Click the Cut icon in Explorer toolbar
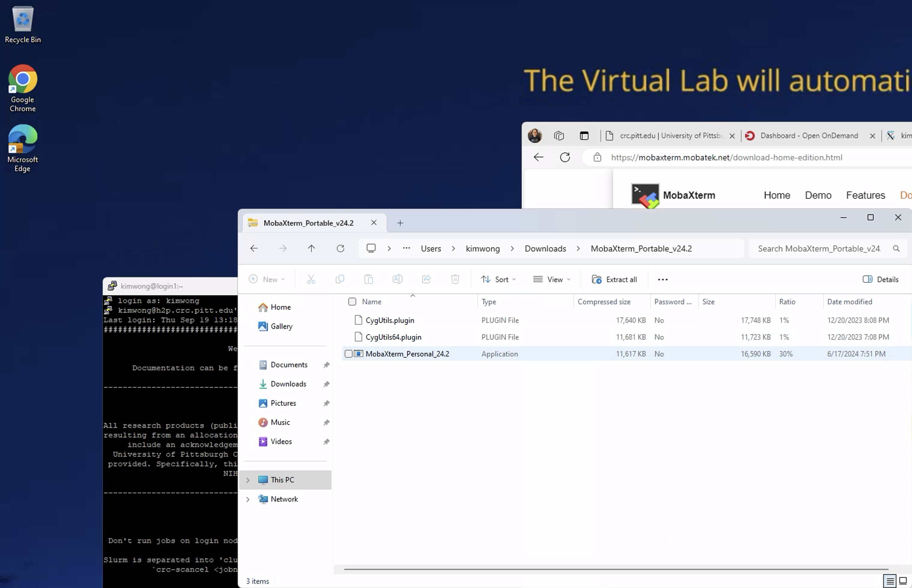The image size is (912, 588). point(311,279)
